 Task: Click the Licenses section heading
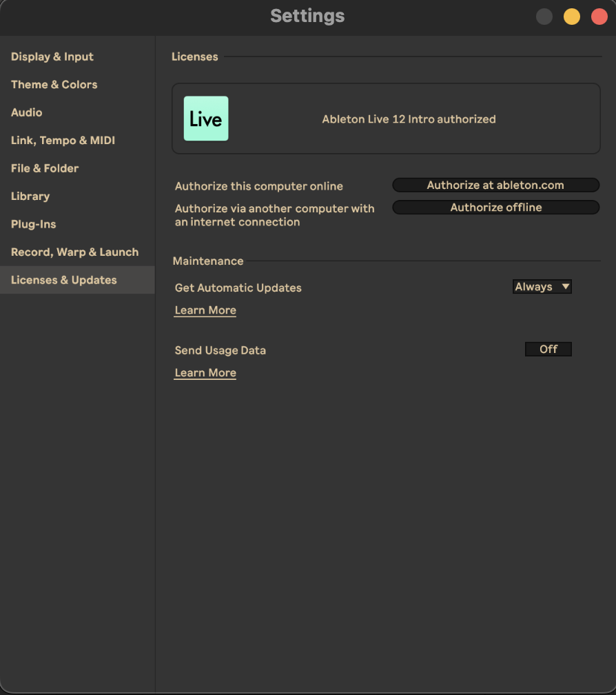coord(195,57)
